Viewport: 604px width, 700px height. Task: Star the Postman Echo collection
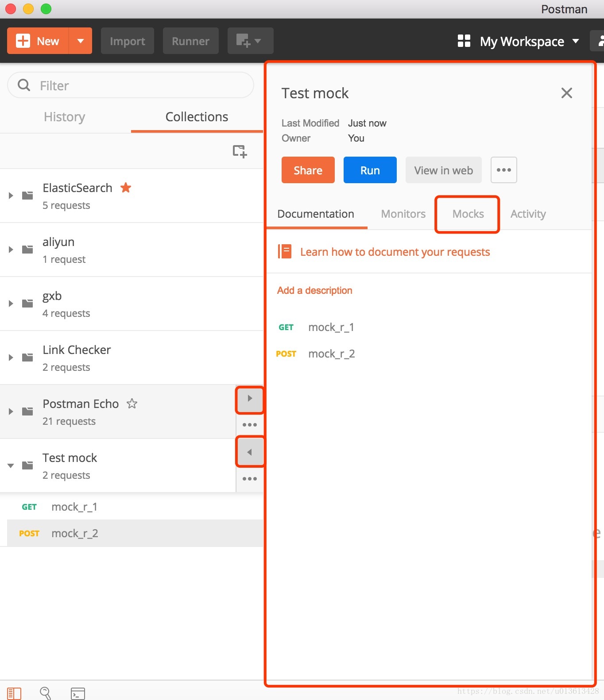(x=132, y=404)
